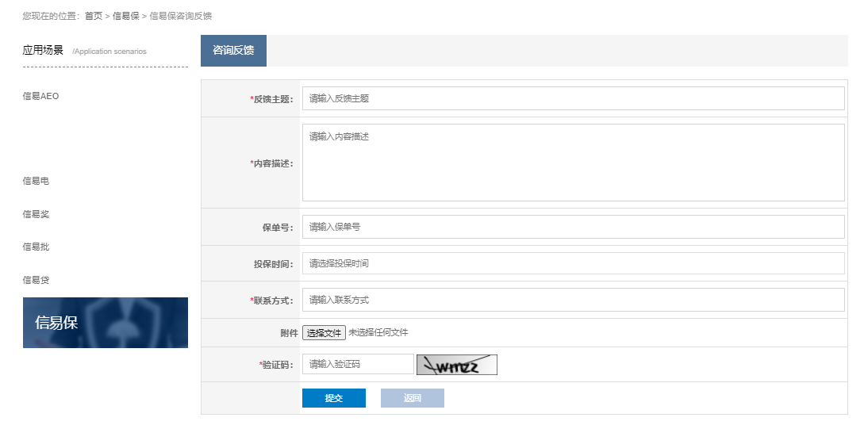Open 信易电 in sidebar
This screenshot has height=429, width=868.
36,181
